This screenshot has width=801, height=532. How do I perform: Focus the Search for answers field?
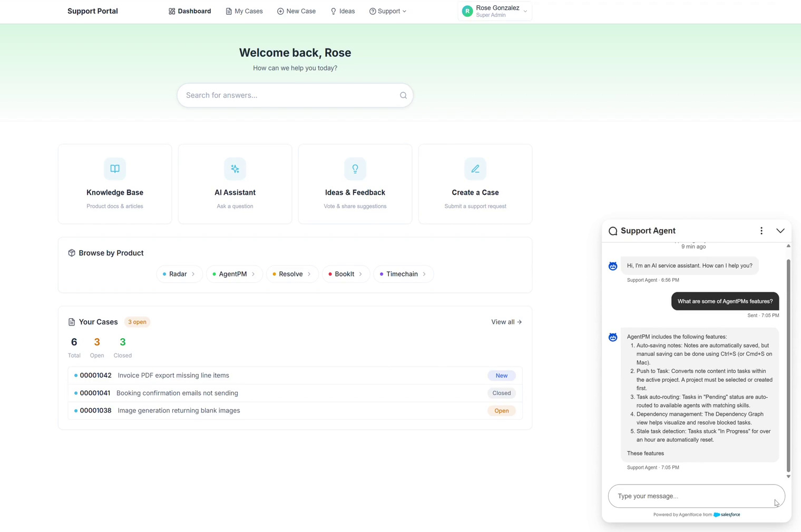(295, 95)
